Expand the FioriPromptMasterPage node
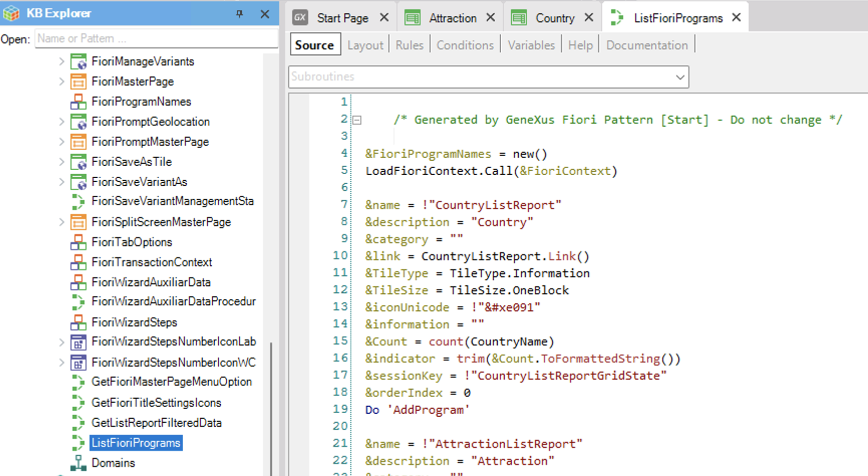 [x=61, y=142]
